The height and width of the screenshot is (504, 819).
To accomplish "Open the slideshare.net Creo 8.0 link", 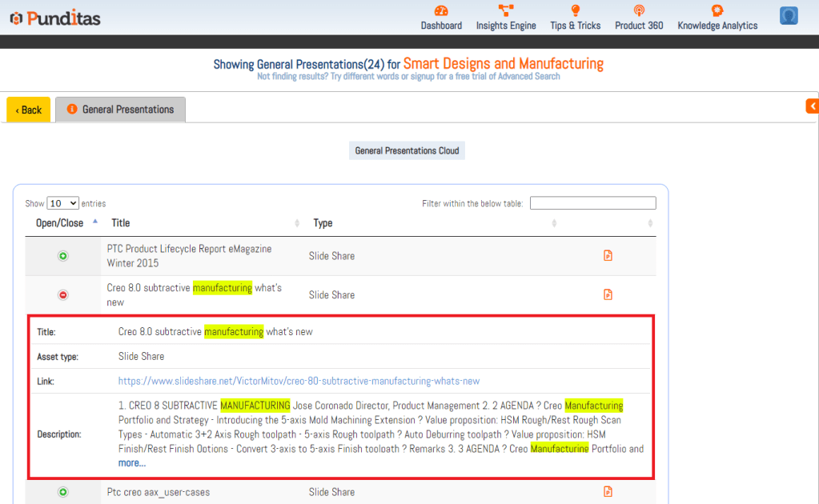I will [x=299, y=381].
